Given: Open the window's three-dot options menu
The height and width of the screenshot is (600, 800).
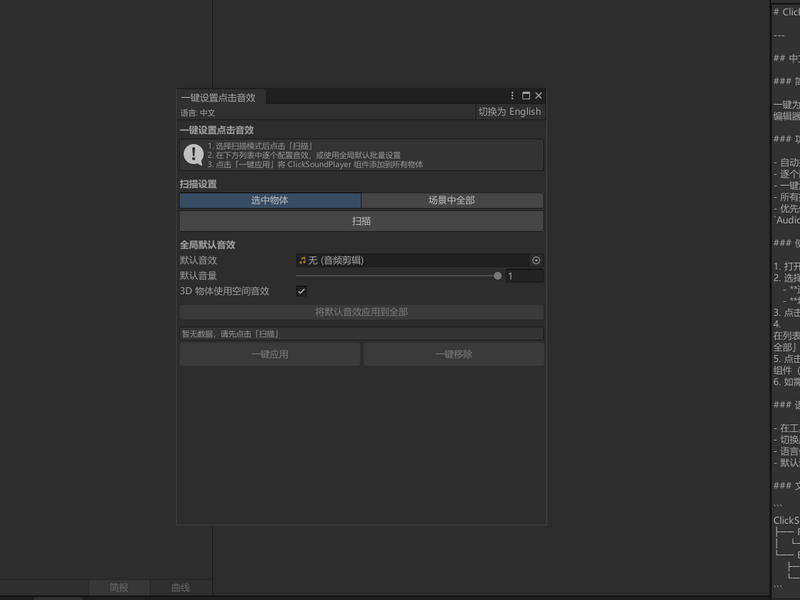Looking at the screenshot, I should point(512,96).
